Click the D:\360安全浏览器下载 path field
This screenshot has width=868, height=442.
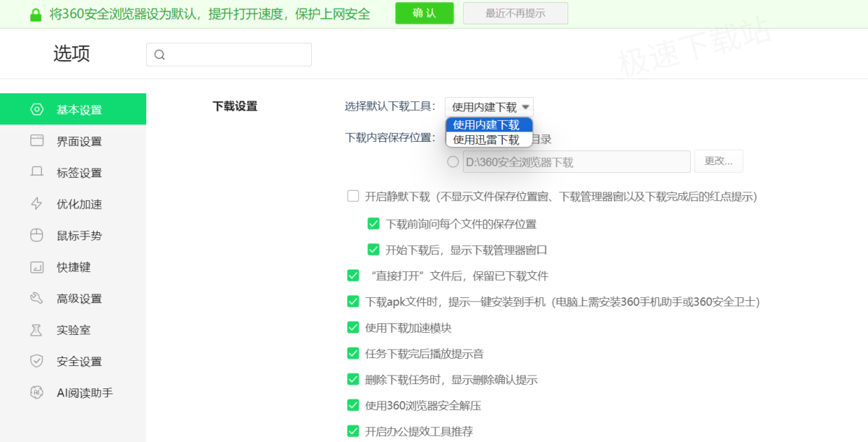tap(576, 161)
